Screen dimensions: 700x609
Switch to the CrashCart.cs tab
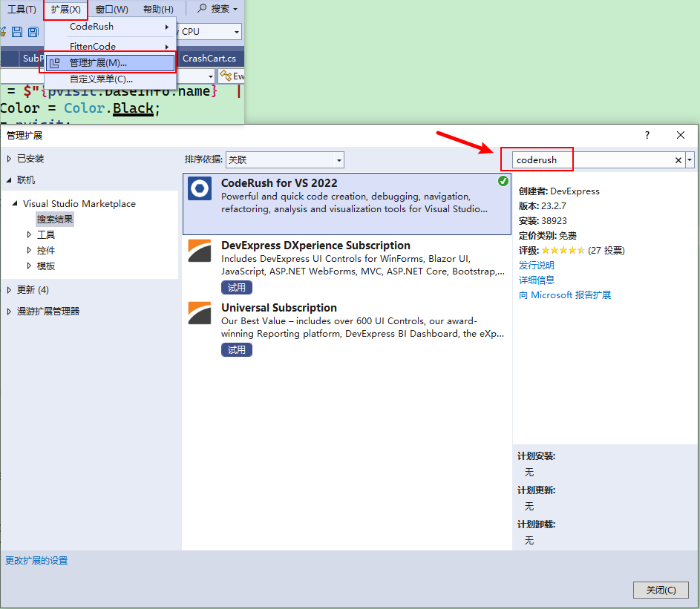(x=209, y=59)
